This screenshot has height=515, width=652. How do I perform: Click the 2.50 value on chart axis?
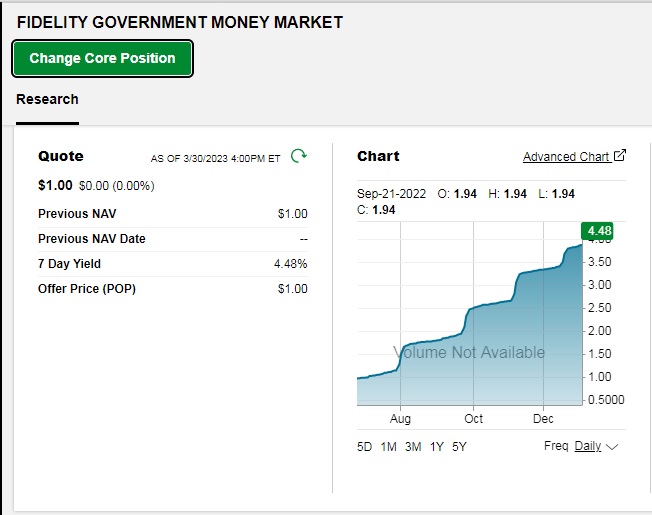pyautogui.click(x=600, y=308)
